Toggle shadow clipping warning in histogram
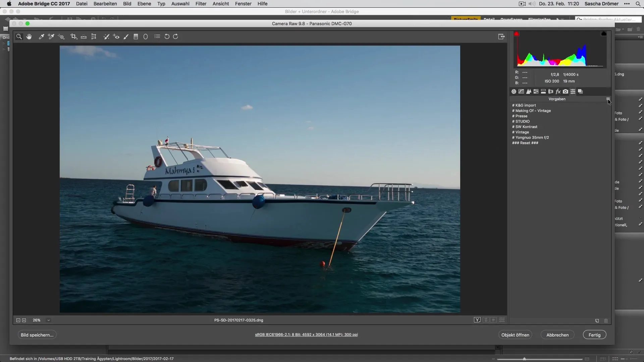Screen dimensions: 644x362 click(x=517, y=34)
